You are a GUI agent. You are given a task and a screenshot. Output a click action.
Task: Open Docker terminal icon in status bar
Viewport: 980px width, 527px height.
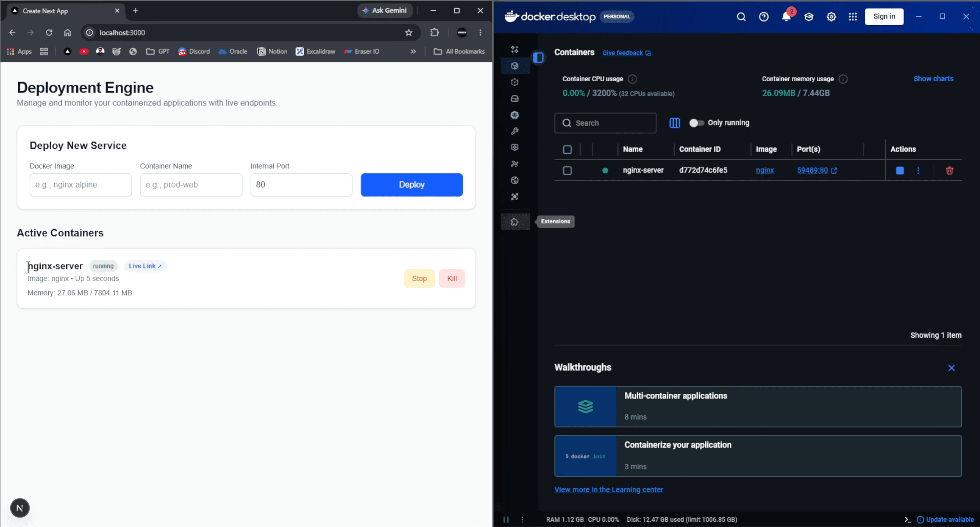908,520
